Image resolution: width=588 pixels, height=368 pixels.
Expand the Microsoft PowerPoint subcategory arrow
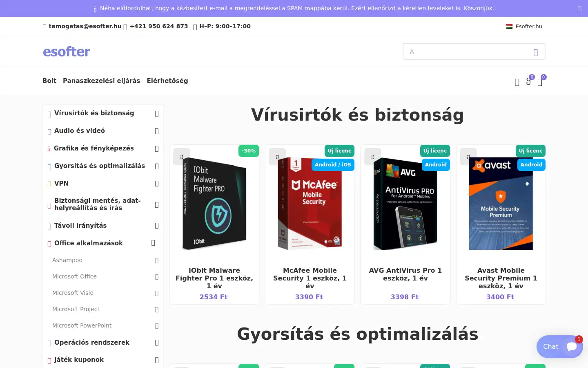[157, 326]
